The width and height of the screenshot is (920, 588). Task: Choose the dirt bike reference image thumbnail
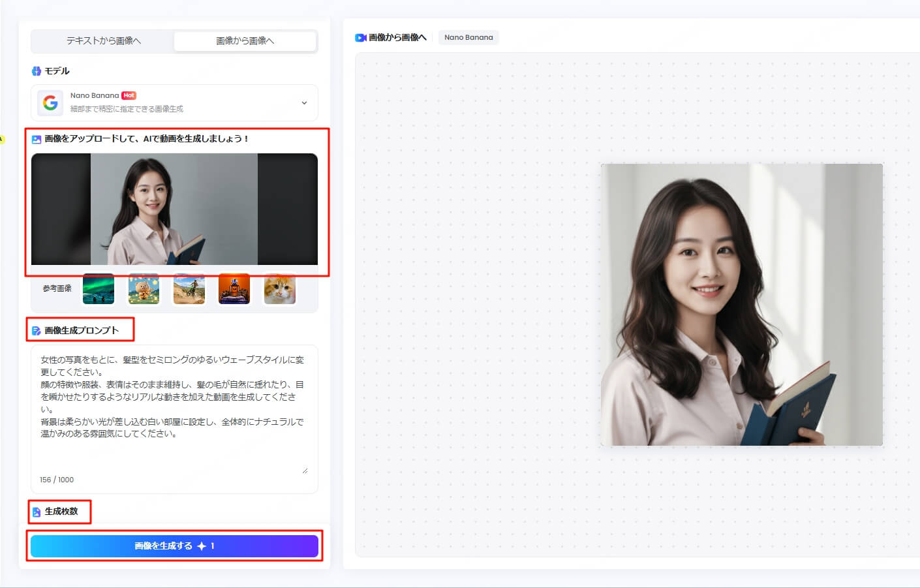189,288
